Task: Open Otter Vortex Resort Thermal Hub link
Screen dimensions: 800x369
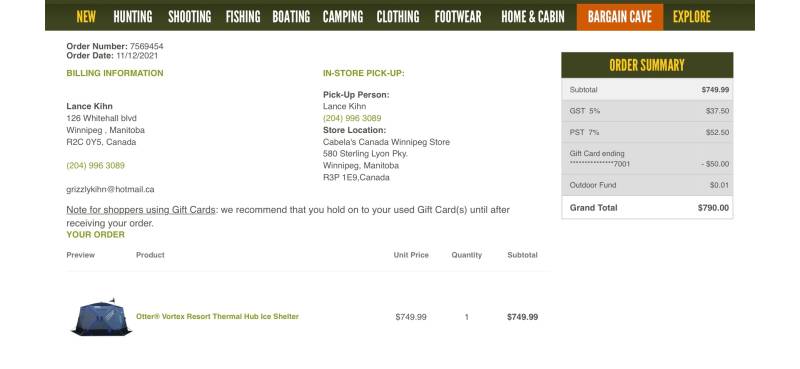Action: [x=217, y=316]
